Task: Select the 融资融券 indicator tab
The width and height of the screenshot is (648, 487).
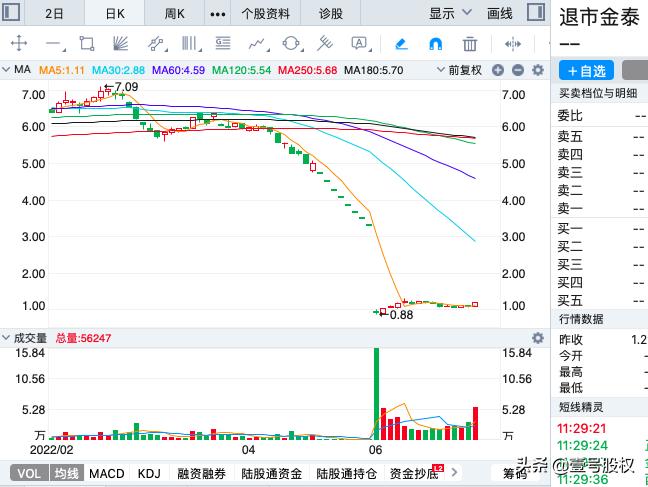Action: click(202, 473)
